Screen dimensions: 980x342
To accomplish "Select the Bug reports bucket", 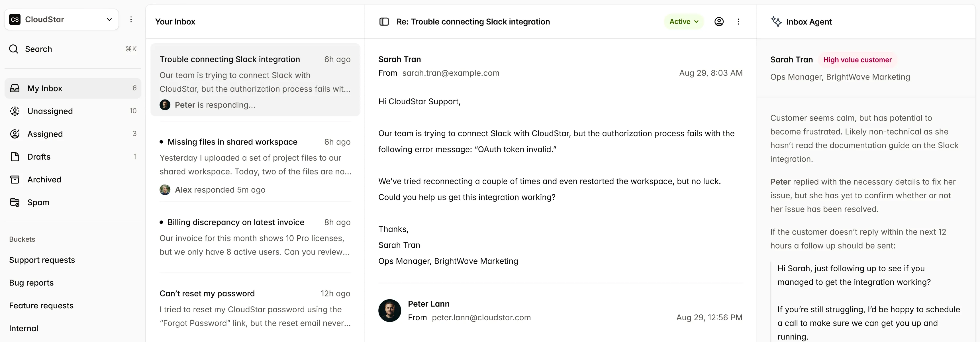I will tap(31, 283).
